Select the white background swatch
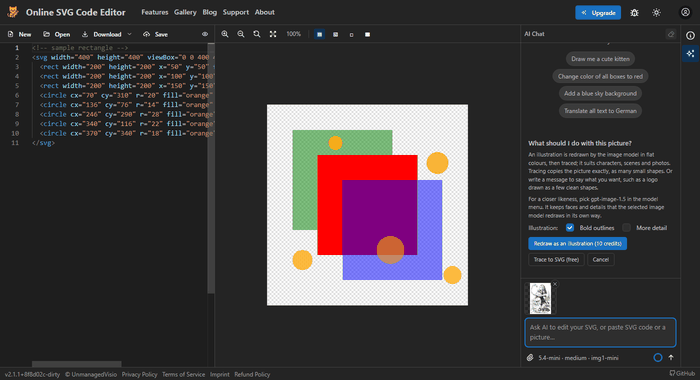This screenshot has width=700, height=380. (x=367, y=34)
